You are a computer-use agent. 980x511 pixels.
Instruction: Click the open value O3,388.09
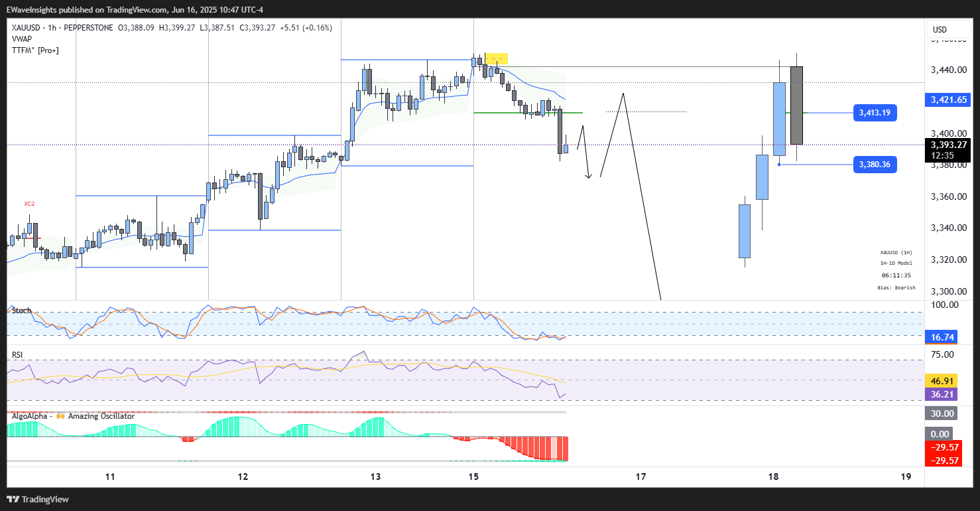tap(137, 28)
